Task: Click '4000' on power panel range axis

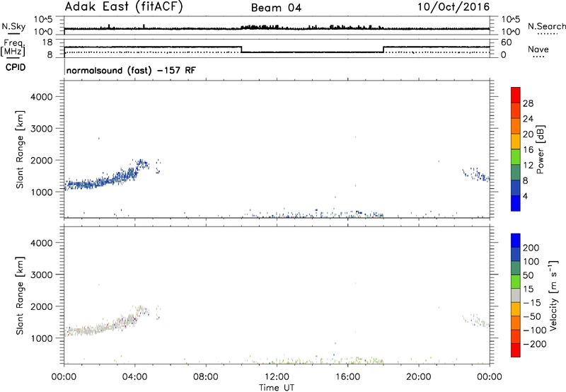Action: click(x=41, y=97)
